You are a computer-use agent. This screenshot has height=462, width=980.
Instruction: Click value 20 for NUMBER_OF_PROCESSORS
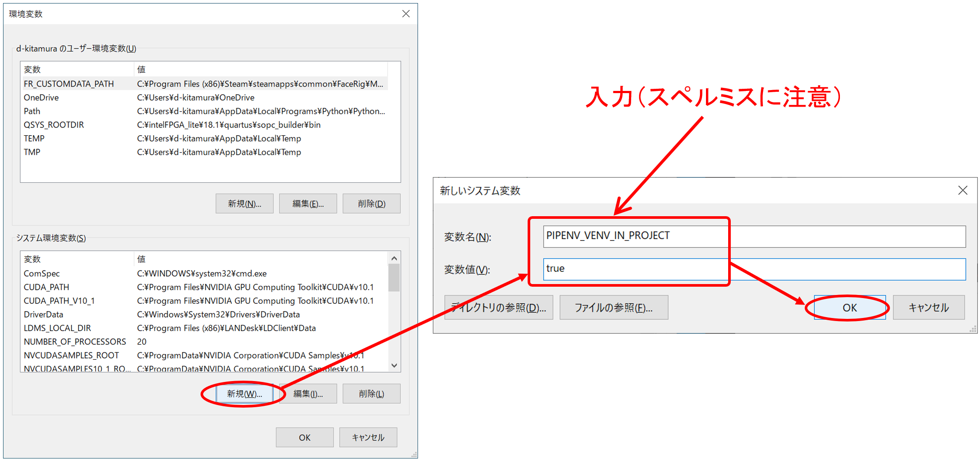[142, 341]
